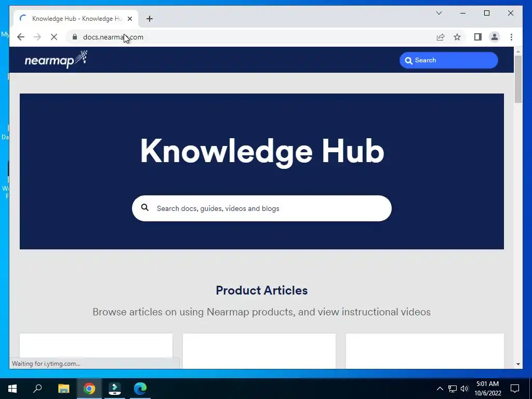
Task: Open the clock showing 5:01 AM
Action: 487,389
